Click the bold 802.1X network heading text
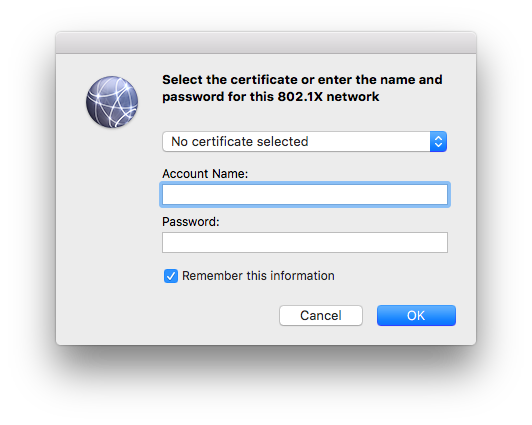This screenshot has height=425, width=532. (302, 88)
